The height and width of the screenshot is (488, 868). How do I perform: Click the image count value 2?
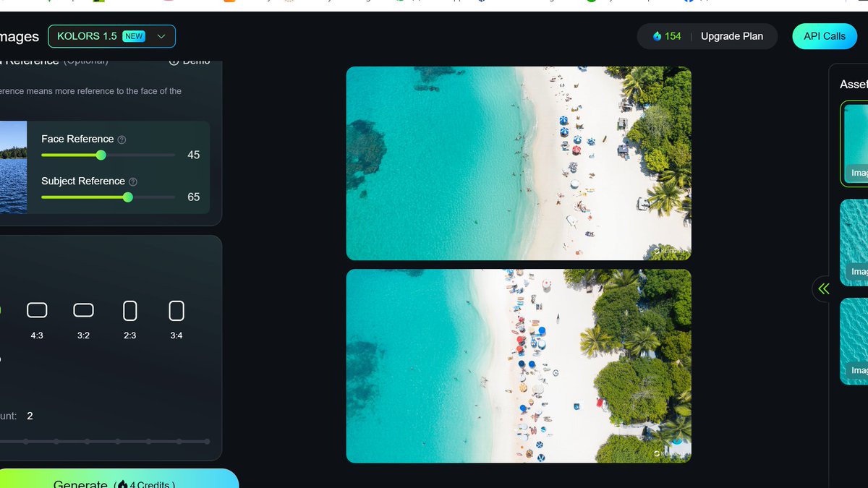pos(30,416)
